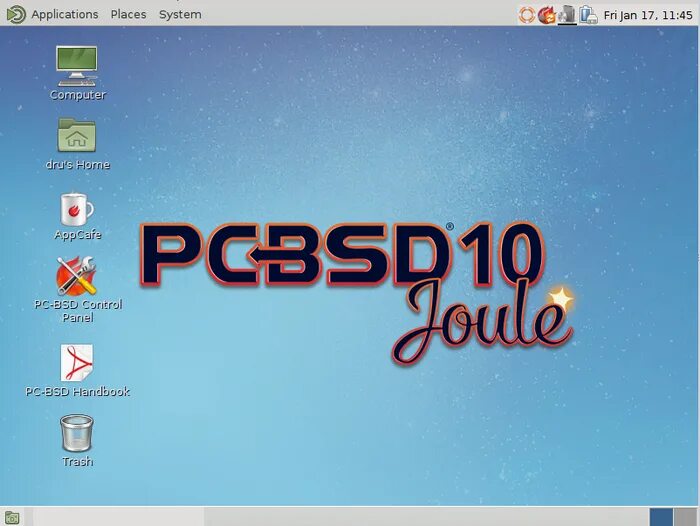Image resolution: width=700 pixels, height=526 pixels.
Task: Click the gray computer tower tray icon
Action: coord(567,15)
